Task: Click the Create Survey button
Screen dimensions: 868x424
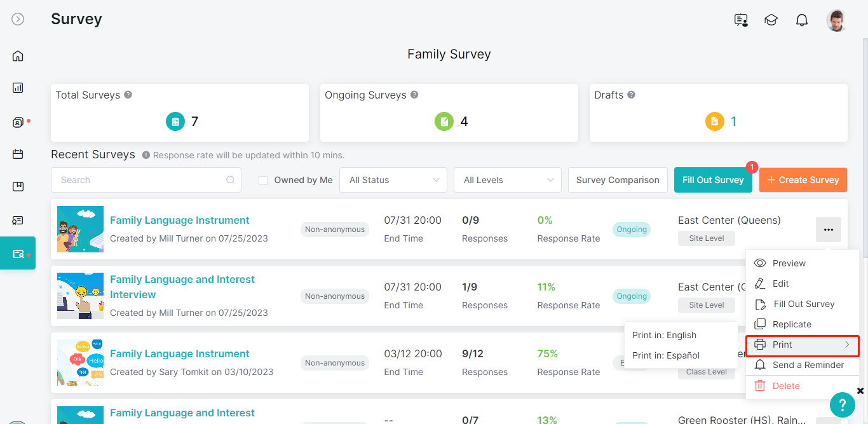Action: [803, 180]
